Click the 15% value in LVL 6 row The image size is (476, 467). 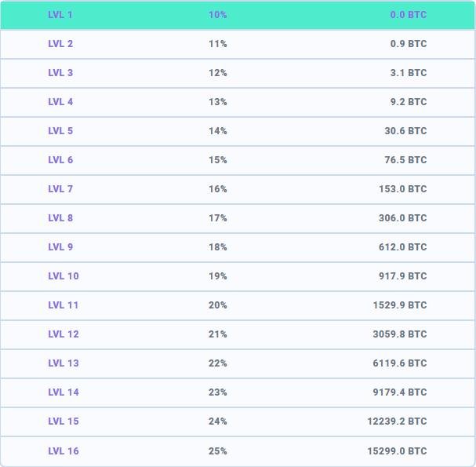pyautogui.click(x=218, y=160)
